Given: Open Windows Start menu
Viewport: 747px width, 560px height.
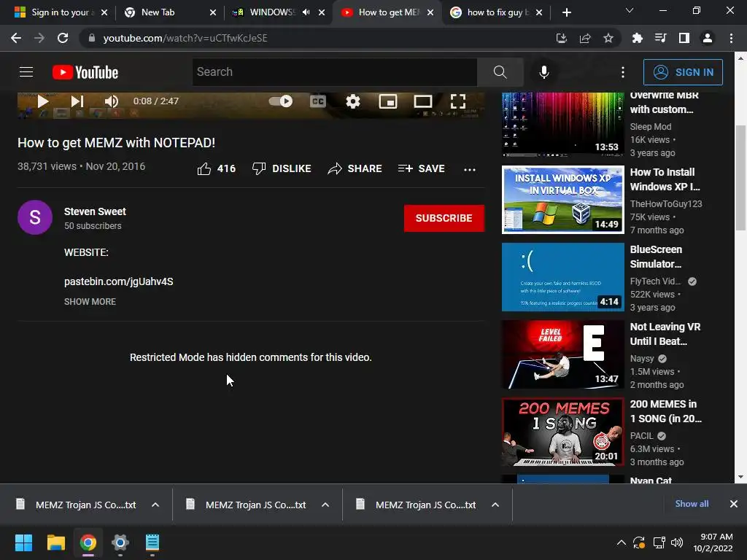Looking at the screenshot, I should (x=23, y=542).
